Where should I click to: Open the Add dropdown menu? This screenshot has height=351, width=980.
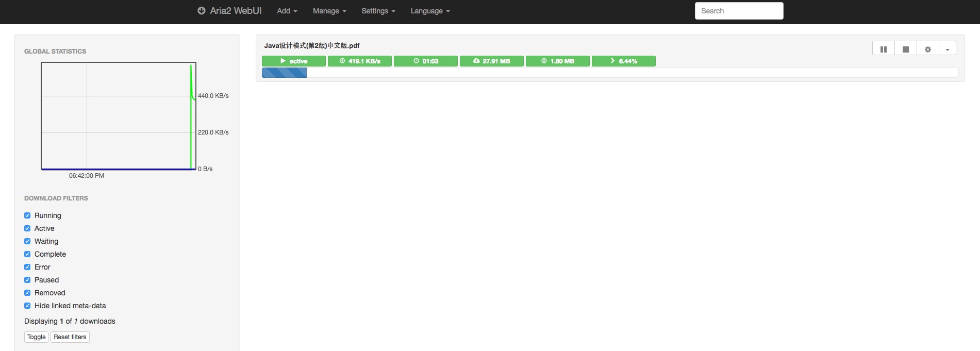pyautogui.click(x=287, y=11)
